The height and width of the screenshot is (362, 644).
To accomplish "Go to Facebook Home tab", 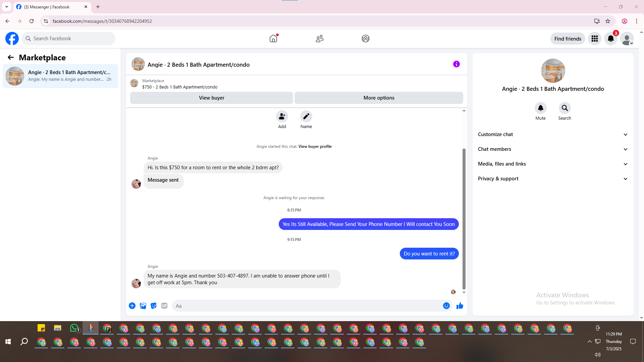I will click(273, 39).
